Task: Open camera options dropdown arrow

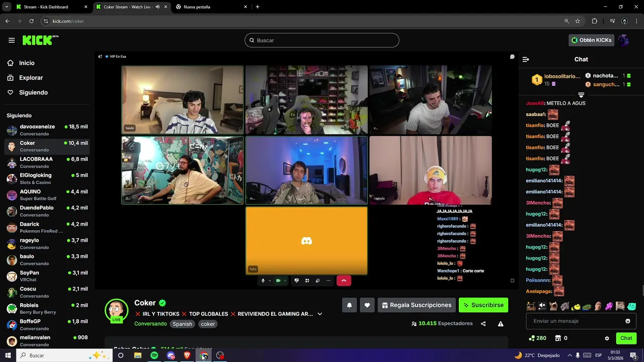Action: pyautogui.click(x=285, y=281)
